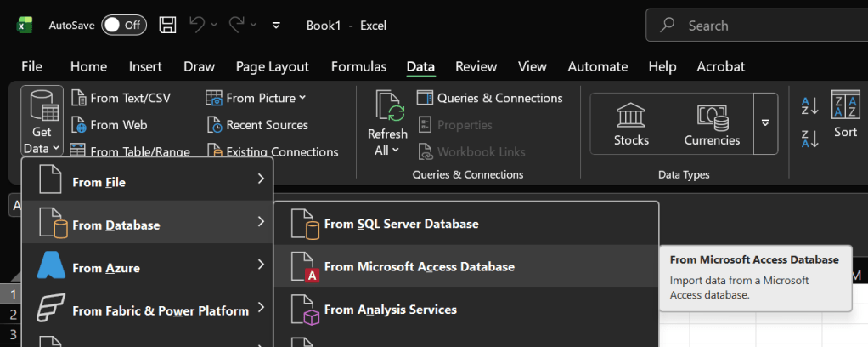Image resolution: width=868 pixels, height=347 pixels.
Task: Click the Excel app icon in title bar
Action: tap(25, 25)
